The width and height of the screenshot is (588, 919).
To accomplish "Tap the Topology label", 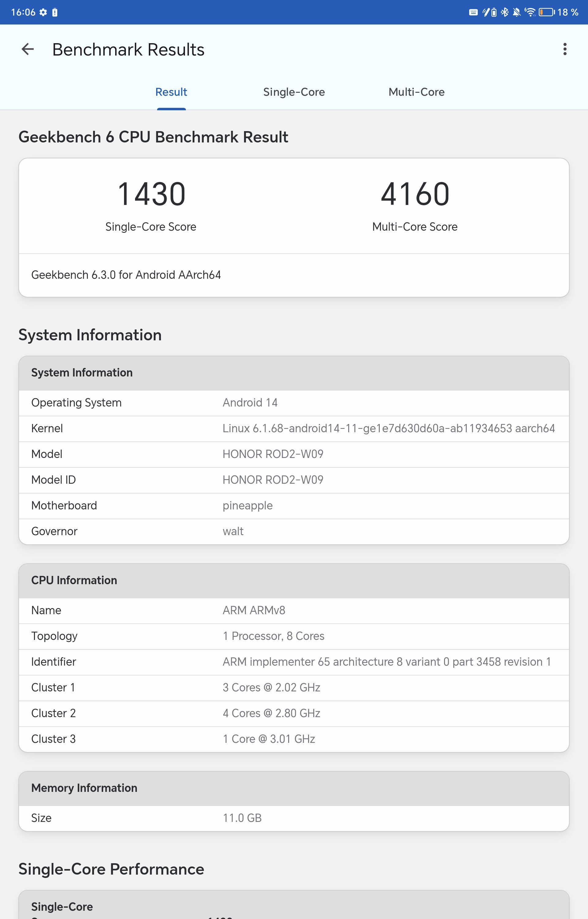I will click(54, 637).
